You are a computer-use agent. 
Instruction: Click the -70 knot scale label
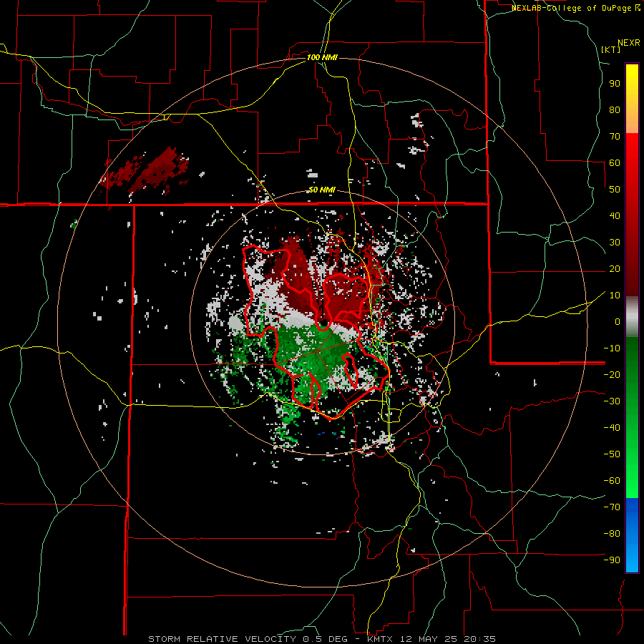(x=612, y=507)
